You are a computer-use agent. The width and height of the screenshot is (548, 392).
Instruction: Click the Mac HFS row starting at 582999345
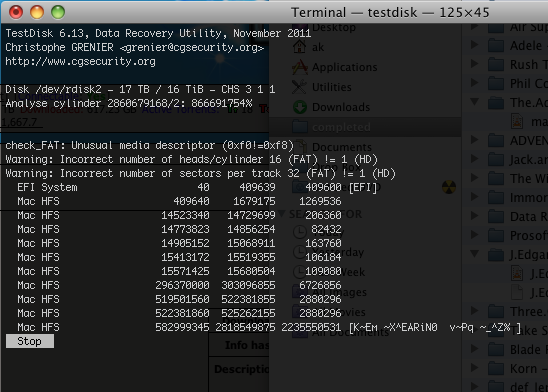269,327
